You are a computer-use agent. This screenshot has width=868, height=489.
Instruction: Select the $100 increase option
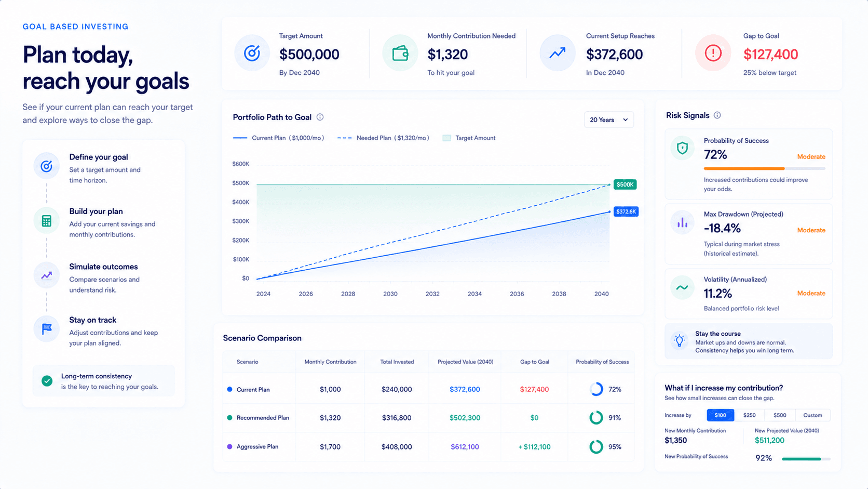coord(721,415)
